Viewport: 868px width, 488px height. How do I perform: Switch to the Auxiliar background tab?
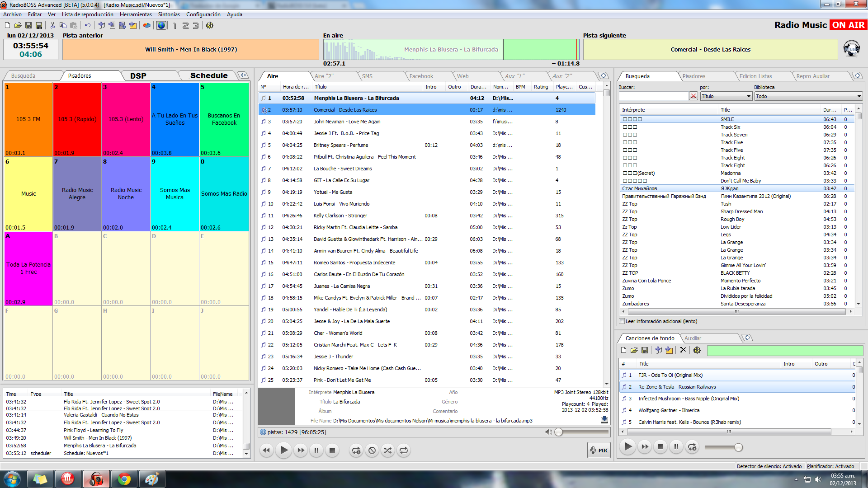point(693,338)
